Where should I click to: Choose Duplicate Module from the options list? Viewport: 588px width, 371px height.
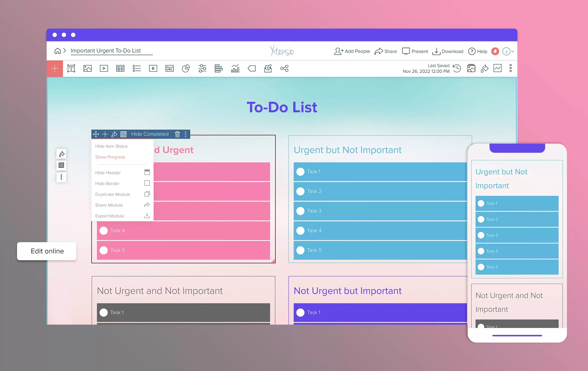(x=112, y=194)
